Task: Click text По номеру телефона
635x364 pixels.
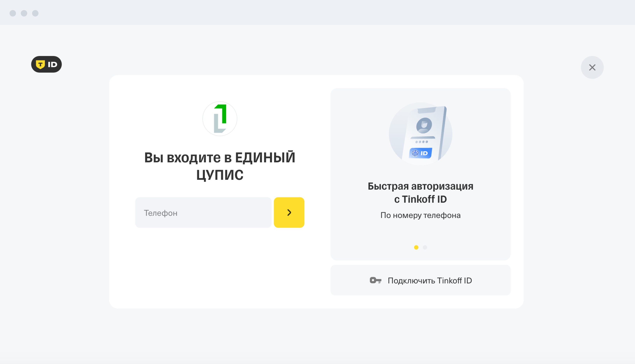Action: tap(420, 215)
